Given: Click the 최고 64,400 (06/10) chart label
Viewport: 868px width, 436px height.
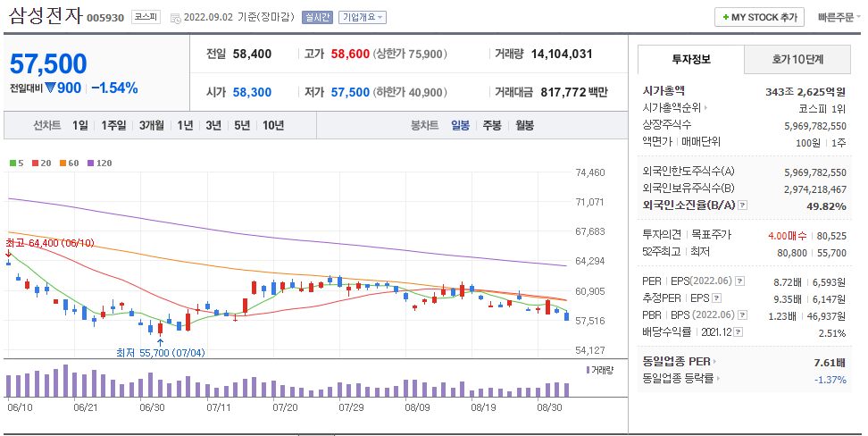Looking at the screenshot, I should coord(50,243).
